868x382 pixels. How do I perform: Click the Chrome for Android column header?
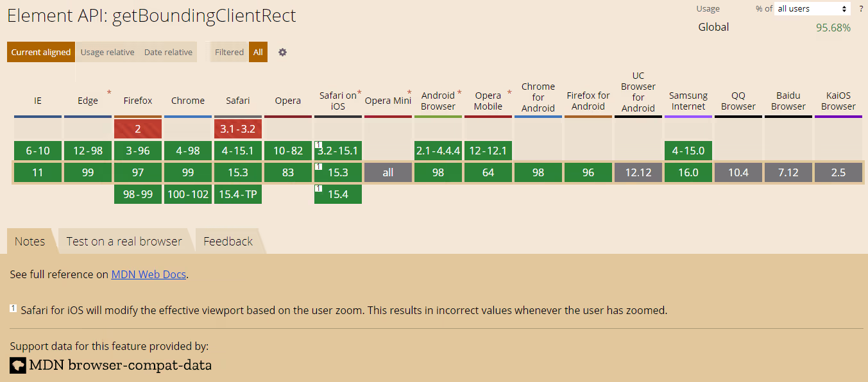[538, 97]
